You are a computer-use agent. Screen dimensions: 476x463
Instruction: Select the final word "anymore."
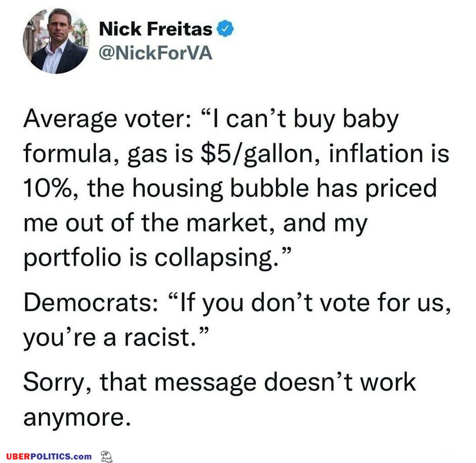tap(77, 418)
